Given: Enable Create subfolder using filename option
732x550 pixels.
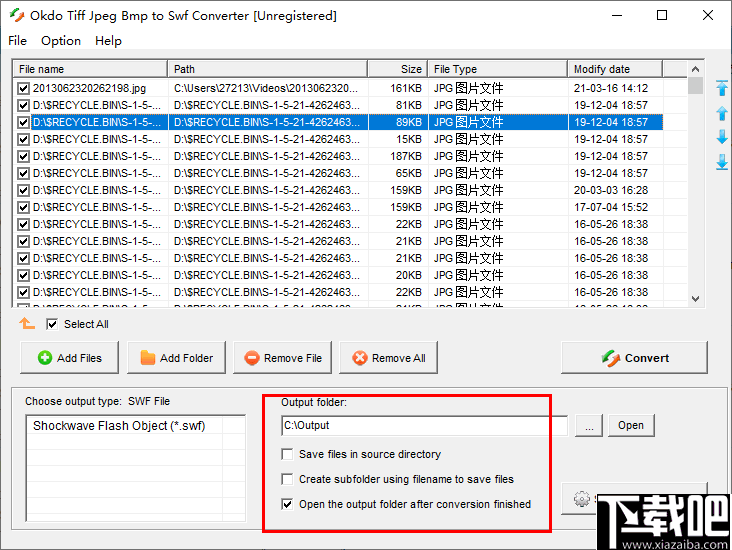Looking at the screenshot, I should click(x=287, y=479).
